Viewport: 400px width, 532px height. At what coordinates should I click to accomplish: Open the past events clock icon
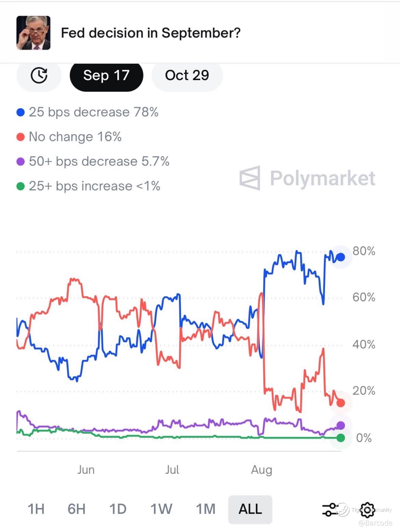coord(39,75)
